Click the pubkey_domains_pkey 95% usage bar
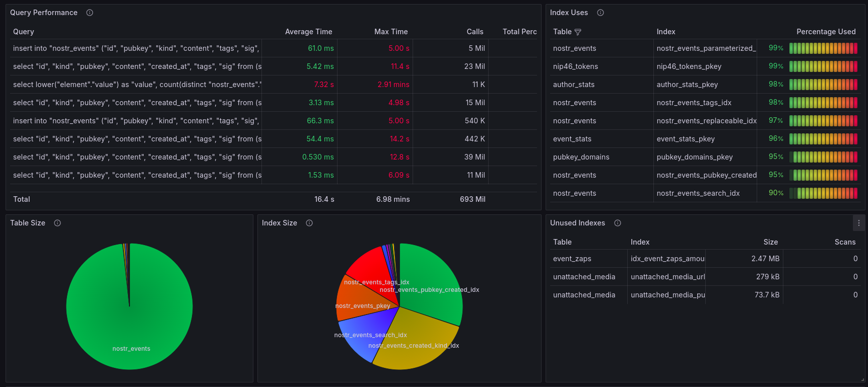 pos(823,157)
